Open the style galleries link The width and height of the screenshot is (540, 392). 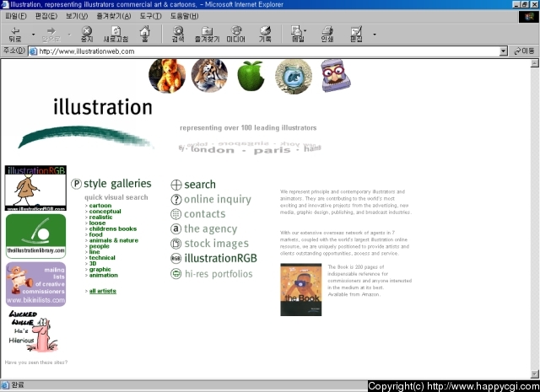click(x=117, y=184)
